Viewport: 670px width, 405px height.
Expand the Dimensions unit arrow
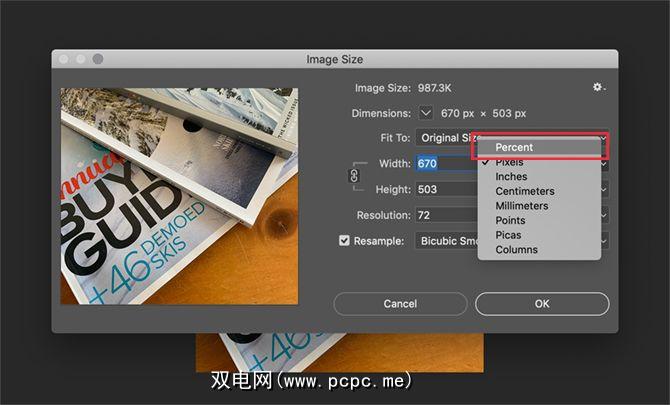click(x=425, y=113)
